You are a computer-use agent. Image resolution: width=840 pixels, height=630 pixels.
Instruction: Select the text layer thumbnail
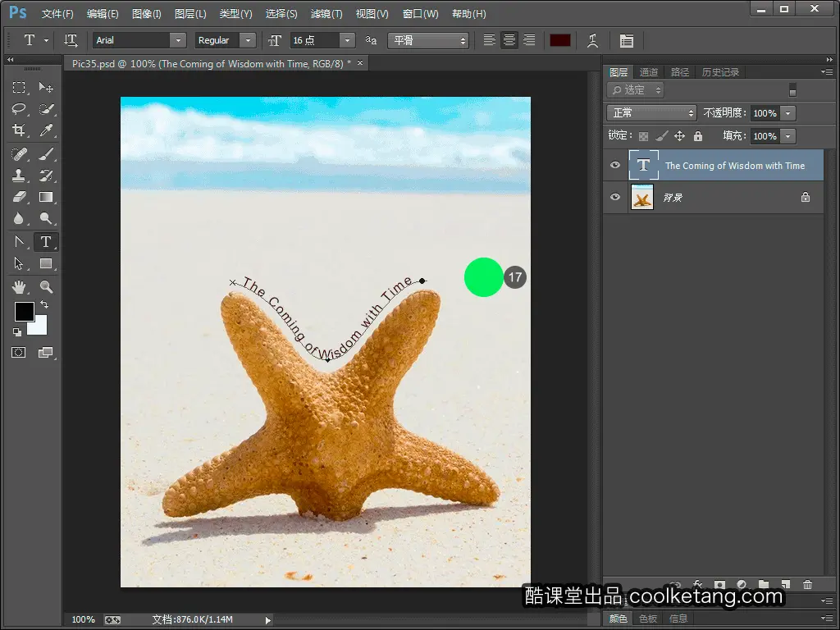(643, 165)
